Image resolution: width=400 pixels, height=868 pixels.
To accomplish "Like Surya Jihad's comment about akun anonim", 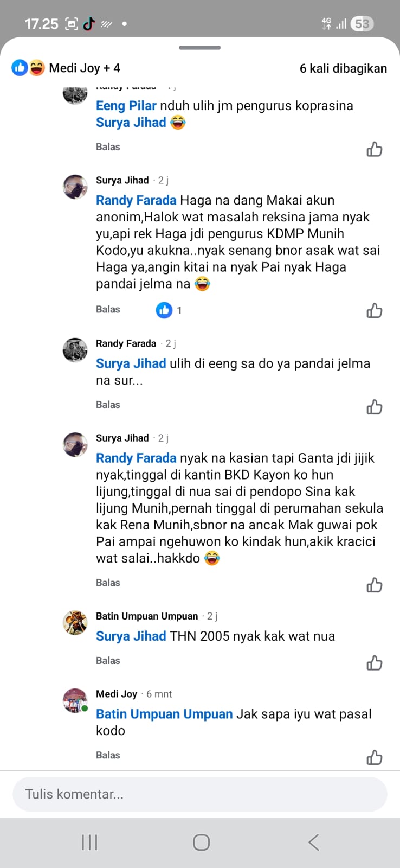I will point(374,311).
